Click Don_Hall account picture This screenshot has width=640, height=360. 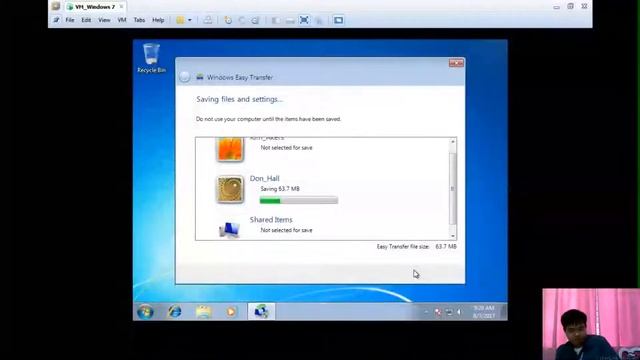(230, 189)
